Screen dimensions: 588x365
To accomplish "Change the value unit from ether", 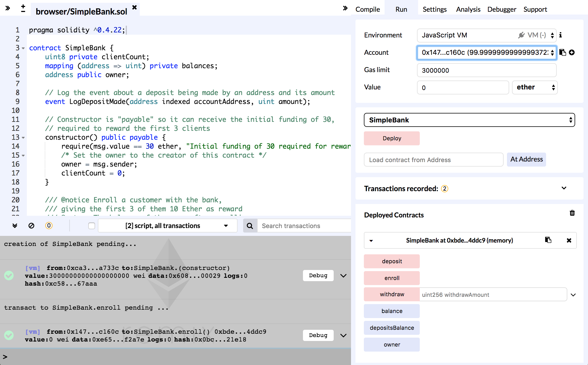I will 534,87.
